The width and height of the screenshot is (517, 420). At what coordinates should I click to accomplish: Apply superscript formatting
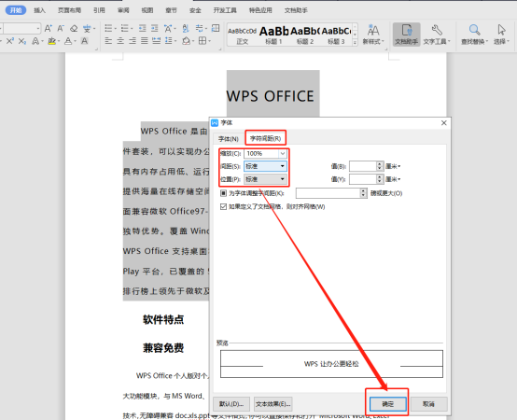click(10, 41)
